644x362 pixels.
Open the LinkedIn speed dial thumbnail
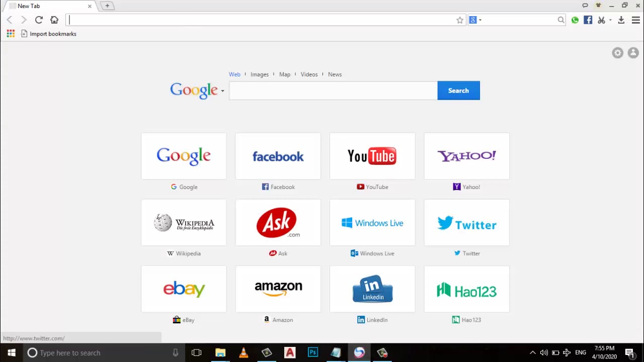372,289
